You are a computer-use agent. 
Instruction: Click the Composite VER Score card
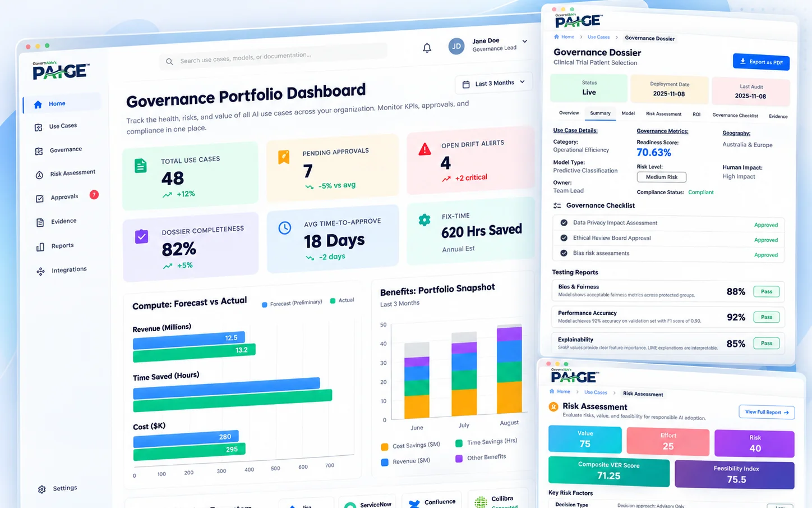tap(609, 472)
